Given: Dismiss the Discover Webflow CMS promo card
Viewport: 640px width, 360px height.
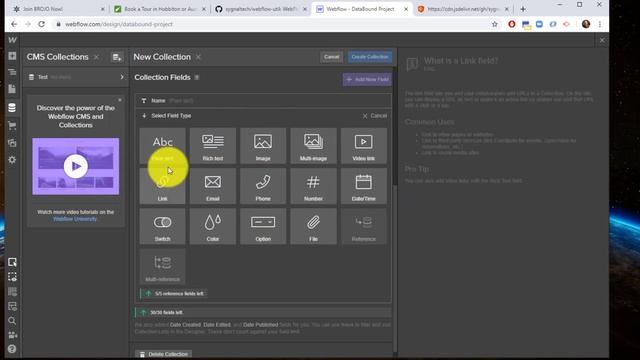Looking at the screenshot, I should point(120,100).
